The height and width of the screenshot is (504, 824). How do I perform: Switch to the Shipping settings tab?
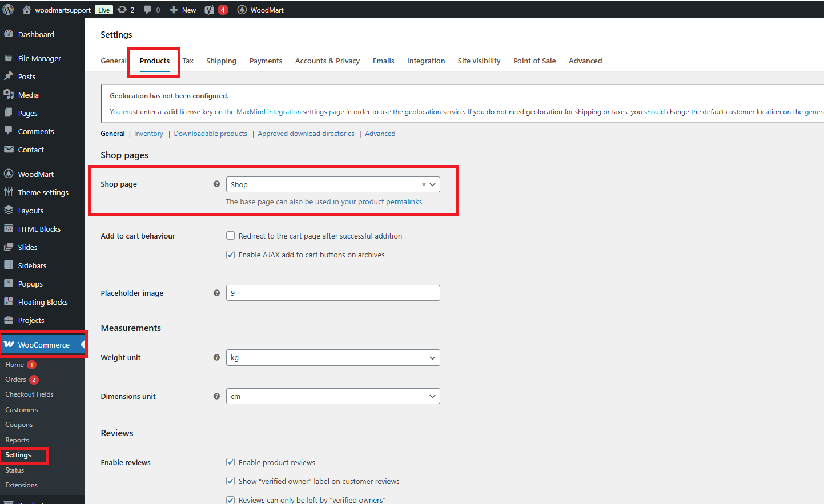(x=221, y=61)
